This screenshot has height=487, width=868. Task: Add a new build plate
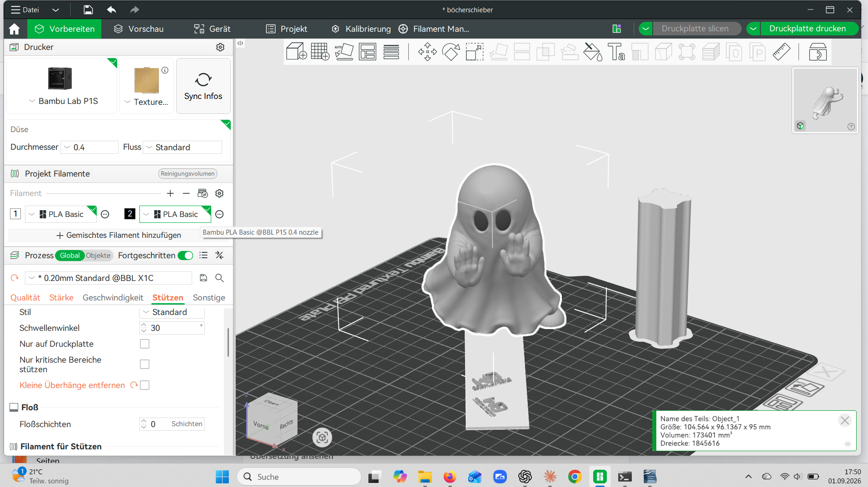[x=320, y=52]
